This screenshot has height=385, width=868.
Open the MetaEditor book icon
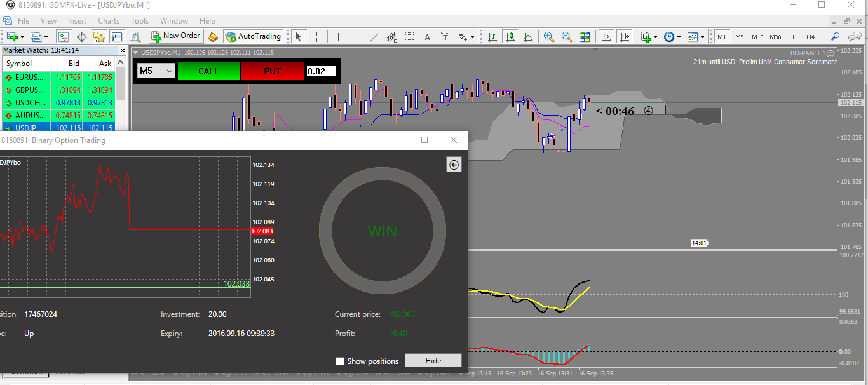pos(213,37)
